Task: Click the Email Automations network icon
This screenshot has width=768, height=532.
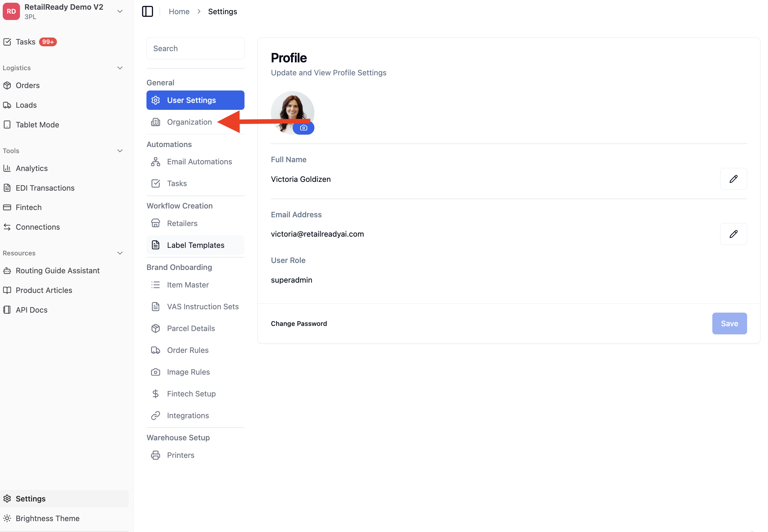Action: 156,162
